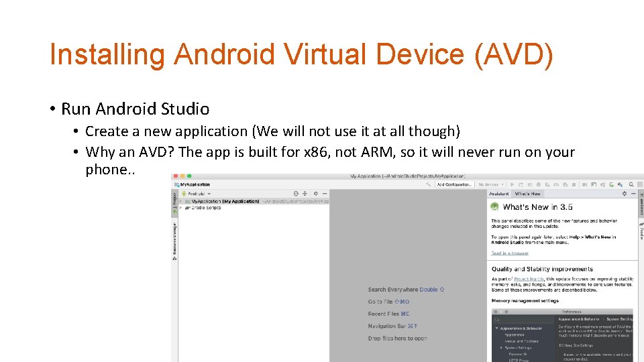Open the Project Marble link
Screen dimensions: 644x362
pyautogui.click(x=529, y=279)
